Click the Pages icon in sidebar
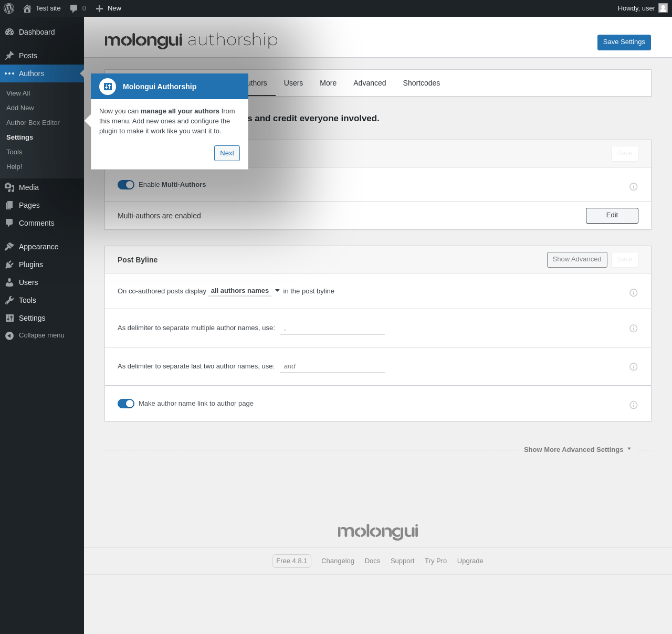This screenshot has width=672, height=634. tap(9, 205)
